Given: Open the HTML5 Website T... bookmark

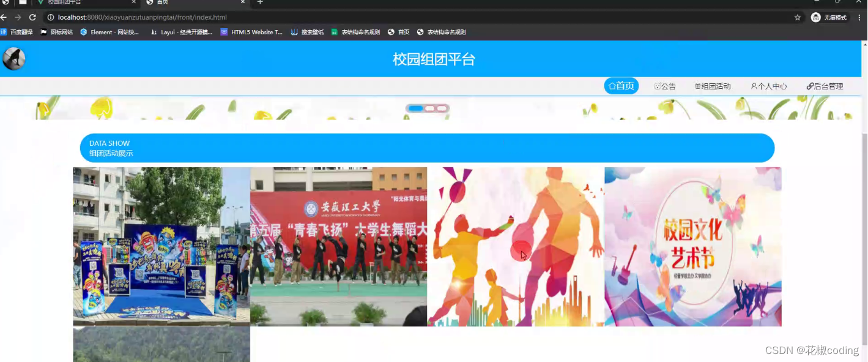Looking at the screenshot, I should [x=251, y=32].
